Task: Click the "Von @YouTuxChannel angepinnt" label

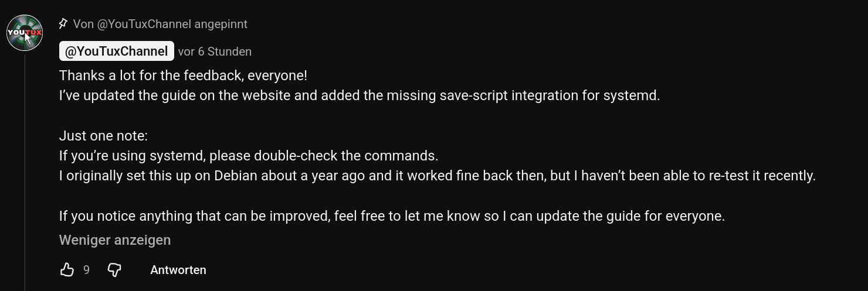Action: coord(160,24)
